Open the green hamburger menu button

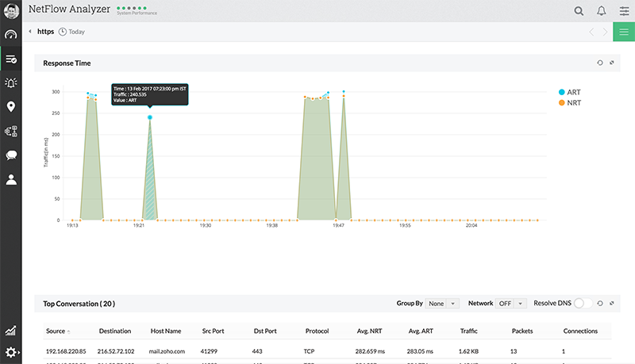click(624, 32)
